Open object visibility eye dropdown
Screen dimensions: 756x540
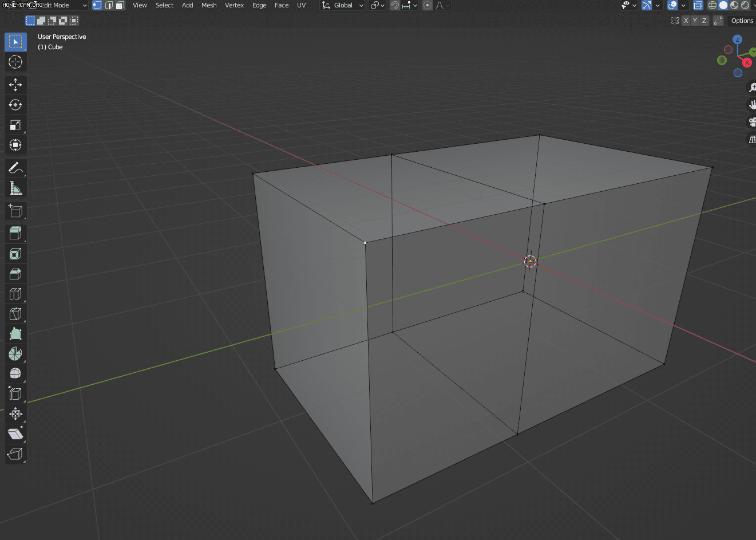[629, 5]
